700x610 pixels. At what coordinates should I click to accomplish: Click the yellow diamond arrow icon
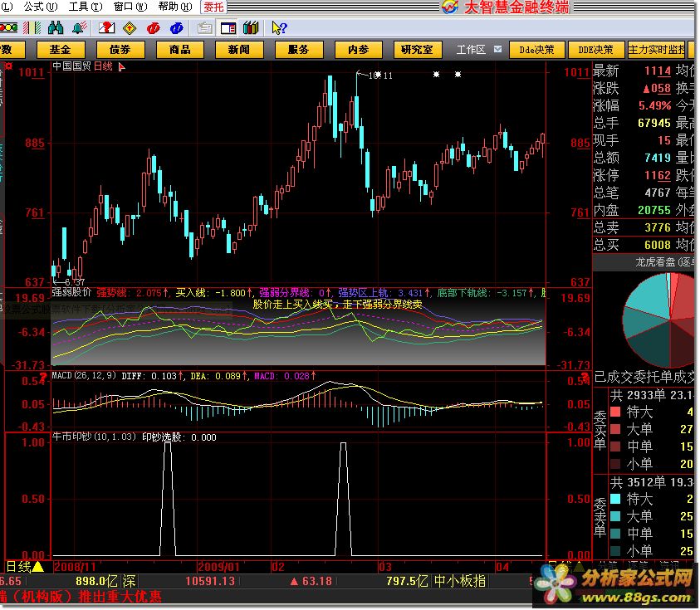(x=130, y=28)
